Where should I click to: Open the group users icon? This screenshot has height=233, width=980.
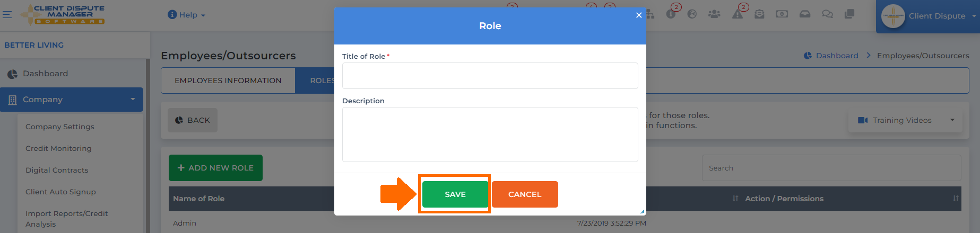(x=714, y=14)
